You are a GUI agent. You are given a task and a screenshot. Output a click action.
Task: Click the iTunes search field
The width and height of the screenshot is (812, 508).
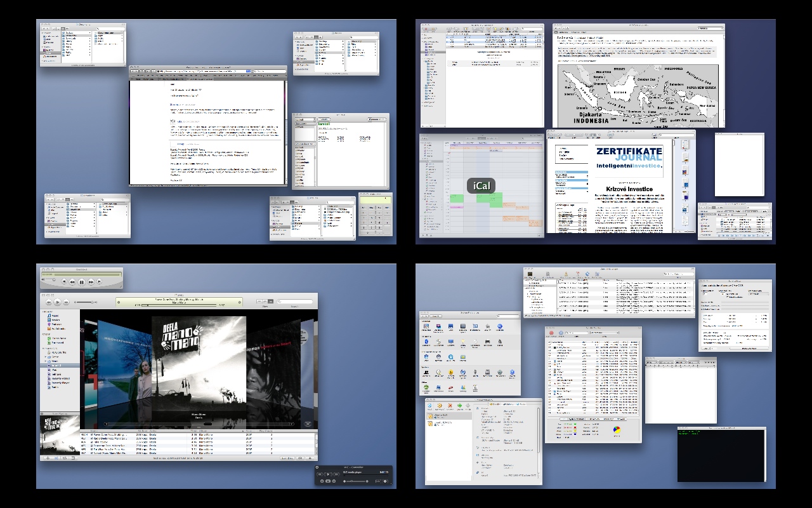(x=295, y=302)
